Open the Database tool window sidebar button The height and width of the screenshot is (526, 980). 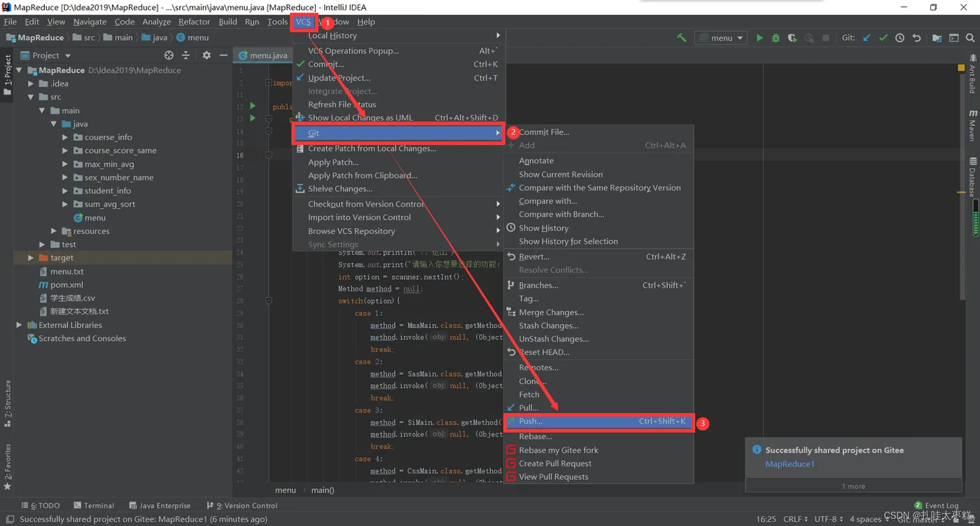point(973,177)
